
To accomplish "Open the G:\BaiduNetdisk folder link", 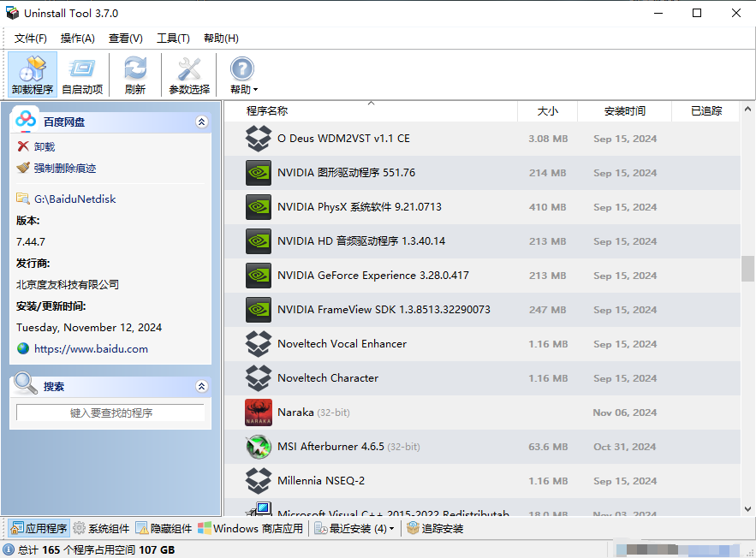I will tap(74, 199).
